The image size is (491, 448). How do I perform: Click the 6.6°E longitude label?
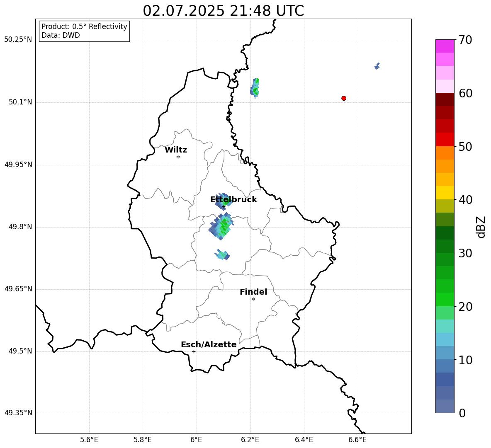[x=357, y=440]
